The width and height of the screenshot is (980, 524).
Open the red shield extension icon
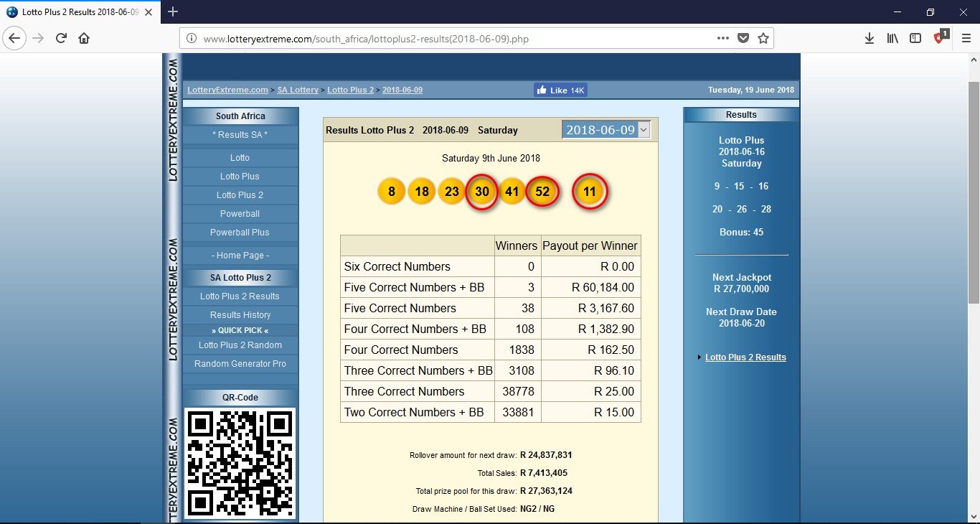click(940, 37)
